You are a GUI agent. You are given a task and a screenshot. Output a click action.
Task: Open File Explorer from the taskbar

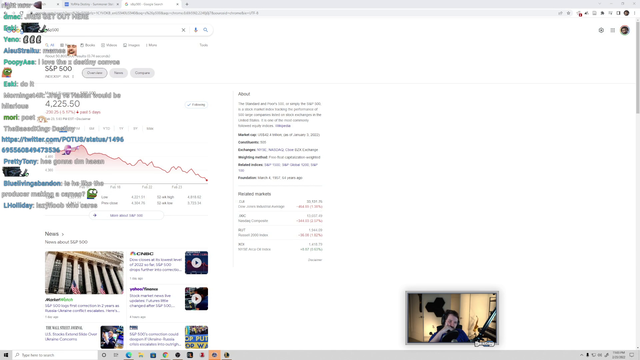click(141, 355)
